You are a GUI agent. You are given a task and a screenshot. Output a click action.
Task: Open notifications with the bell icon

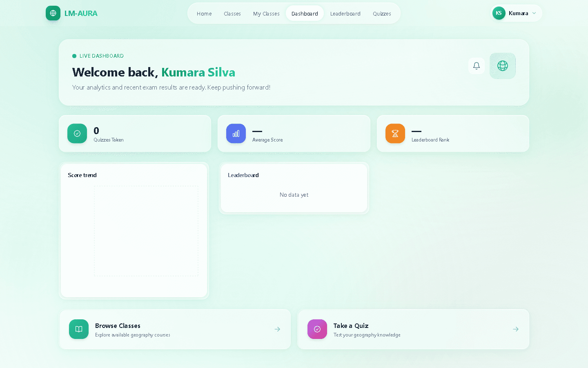477,66
